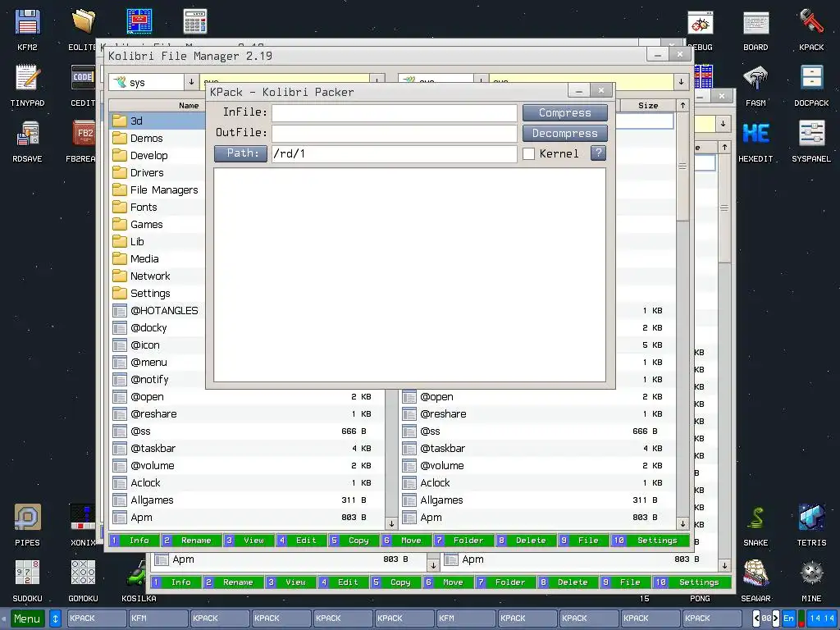
Task: Click F5 Copy in front file manager
Action: [354, 540]
